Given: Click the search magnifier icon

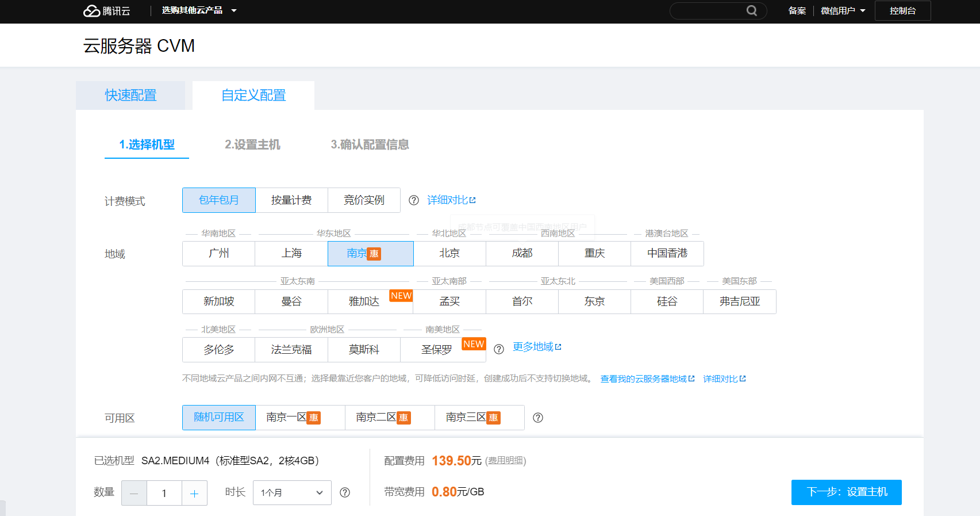Looking at the screenshot, I should click(752, 10).
